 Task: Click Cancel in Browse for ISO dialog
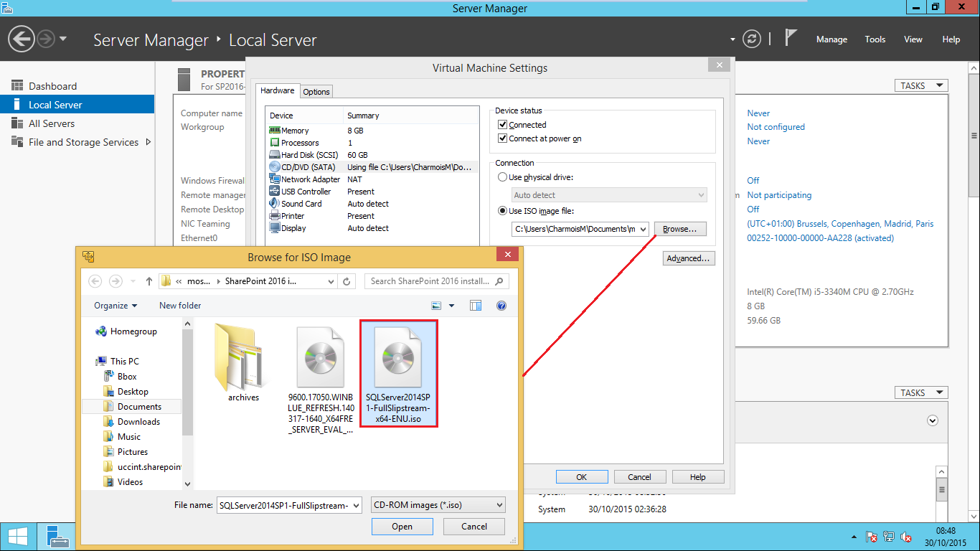pyautogui.click(x=474, y=526)
